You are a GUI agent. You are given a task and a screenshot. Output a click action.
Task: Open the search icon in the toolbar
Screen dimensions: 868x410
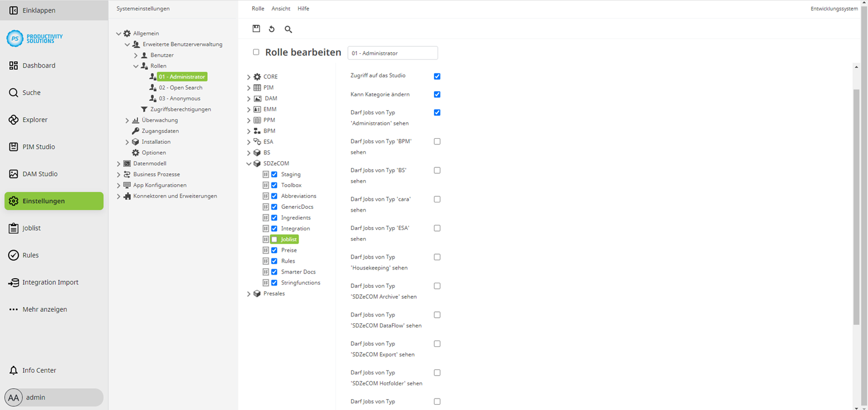pyautogui.click(x=288, y=29)
